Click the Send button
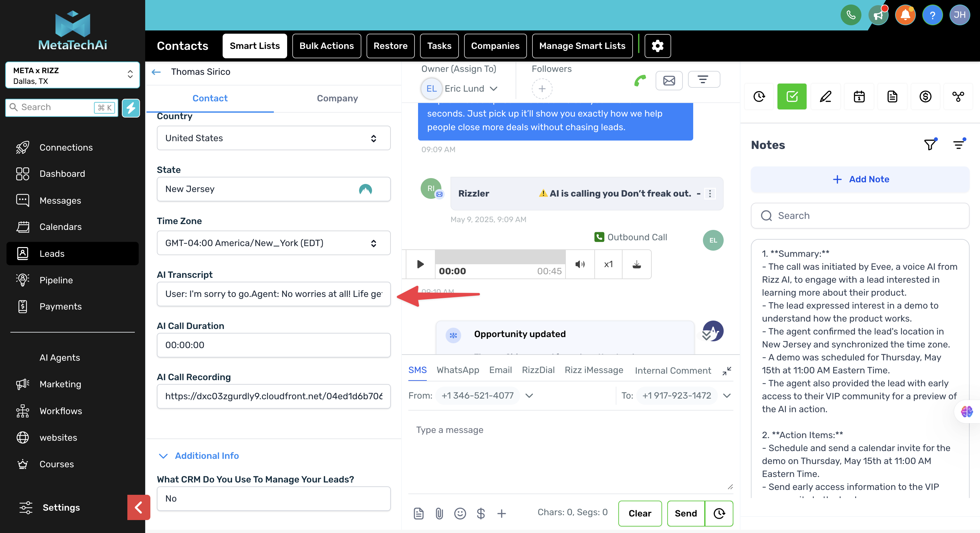 pyautogui.click(x=685, y=513)
